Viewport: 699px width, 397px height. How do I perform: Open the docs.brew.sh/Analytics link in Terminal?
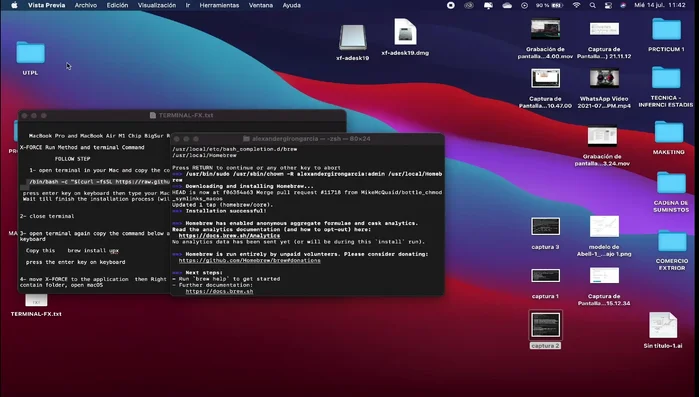229,235
